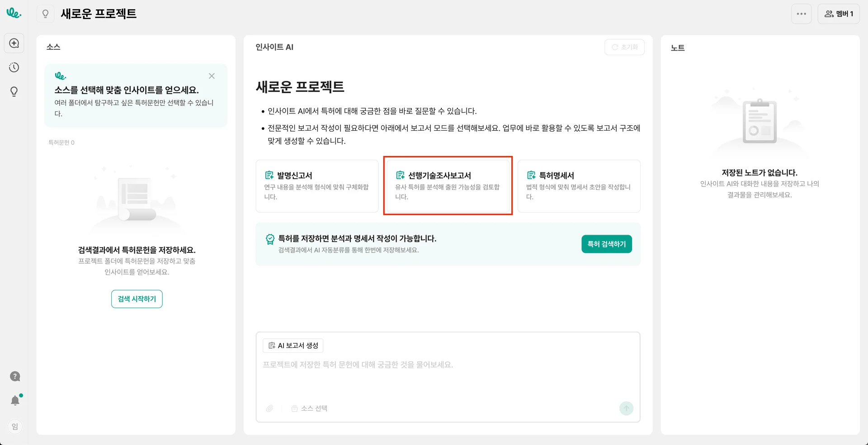Screen dimensions: 868x445
Task: Click the 특허 검색하기 button
Action: click(x=606, y=244)
